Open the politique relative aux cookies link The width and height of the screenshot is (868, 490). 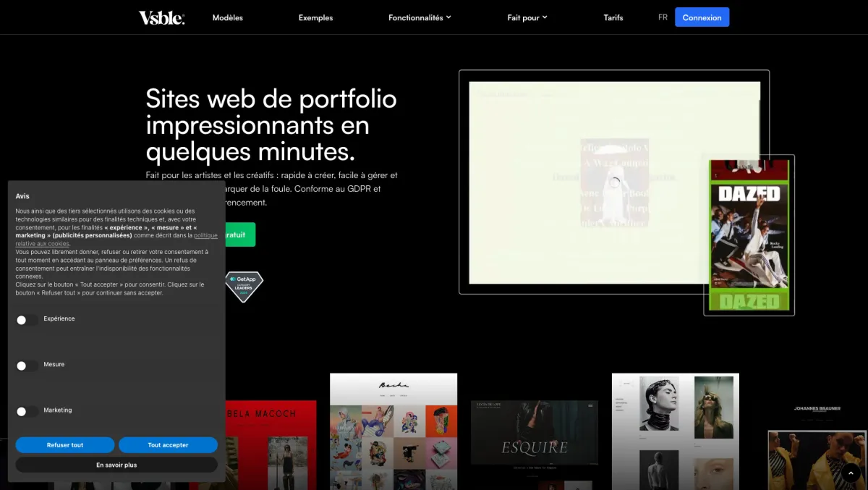click(116, 240)
